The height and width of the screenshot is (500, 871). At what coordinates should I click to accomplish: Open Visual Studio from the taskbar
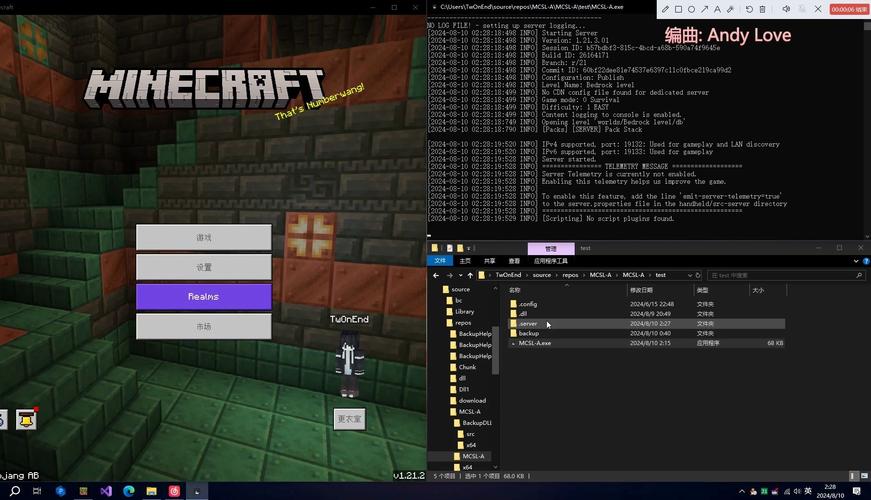105,491
